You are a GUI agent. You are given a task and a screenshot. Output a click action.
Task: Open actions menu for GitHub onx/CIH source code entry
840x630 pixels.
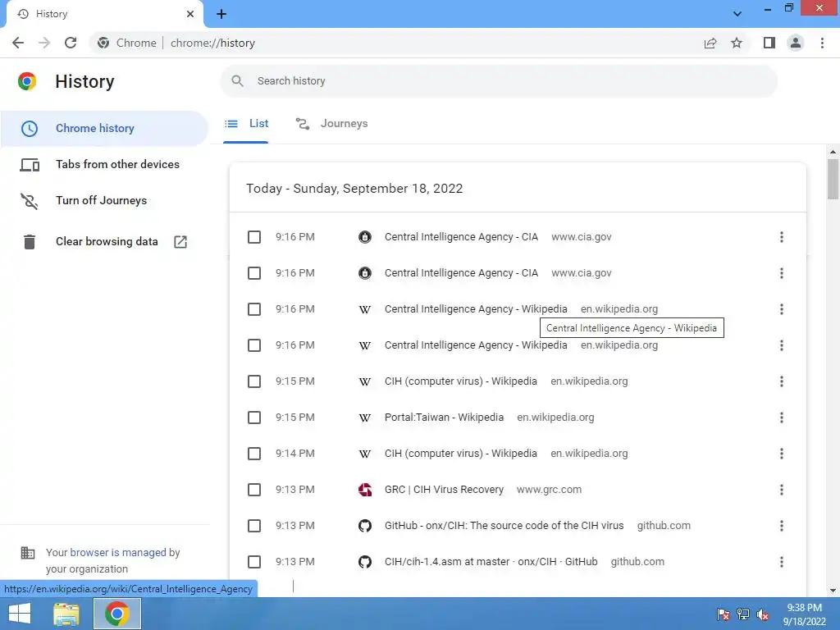tap(782, 526)
